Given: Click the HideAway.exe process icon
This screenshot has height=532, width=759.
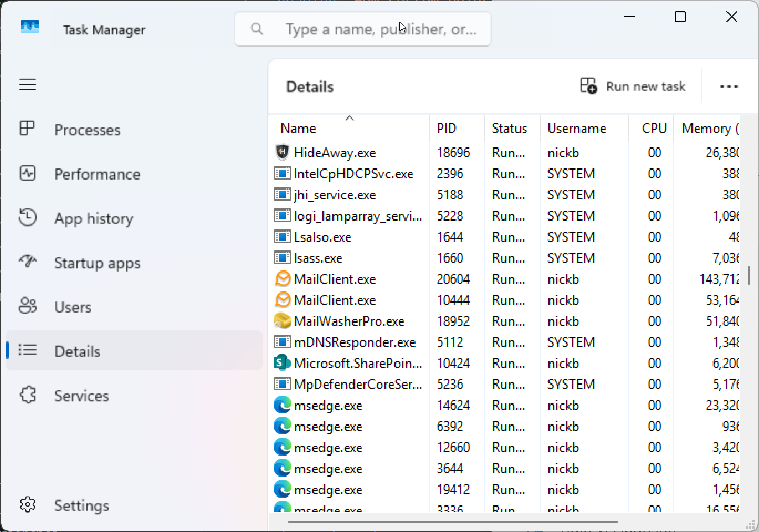Looking at the screenshot, I should click(282, 152).
